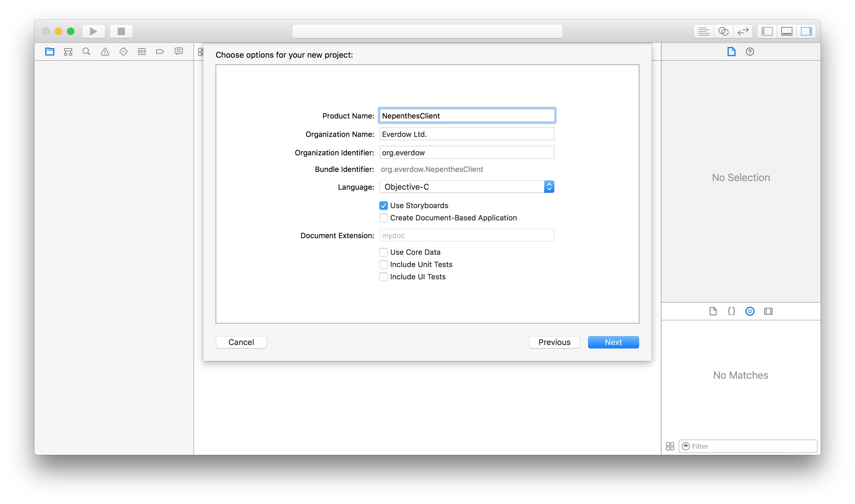Open the Symbol navigator
855x504 pixels.
tap(68, 52)
